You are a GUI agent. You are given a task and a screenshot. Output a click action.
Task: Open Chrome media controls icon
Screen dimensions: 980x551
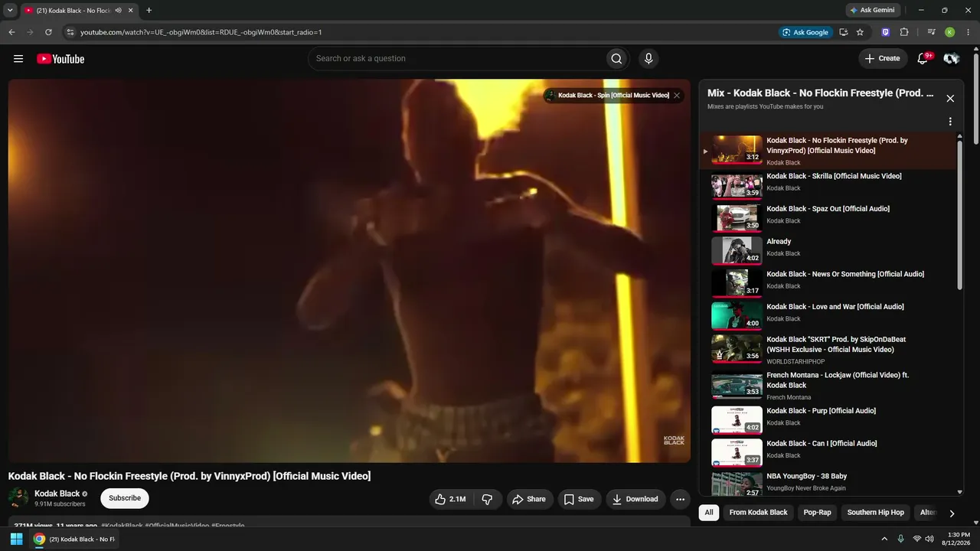[931, 32]
